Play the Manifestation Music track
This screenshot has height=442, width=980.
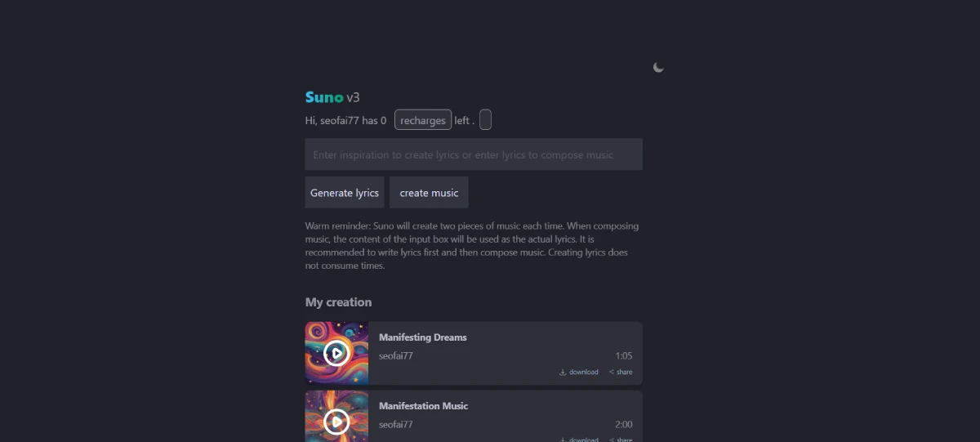coord(336,422)
